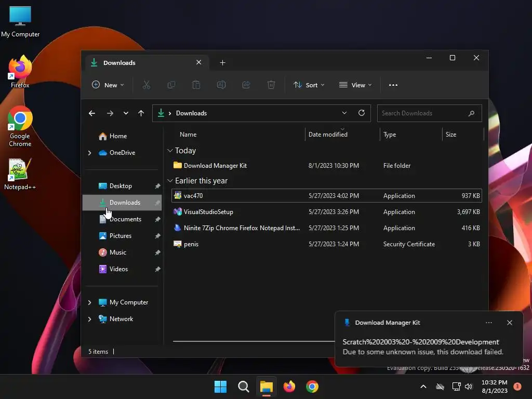
Task: Open the Windows Start button
Action: [x=220, y=387]
